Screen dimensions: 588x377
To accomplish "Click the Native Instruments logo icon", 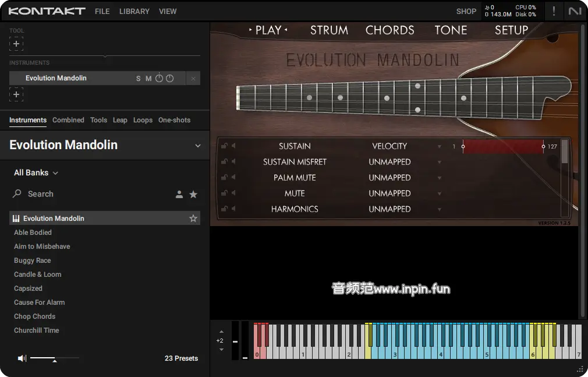I will [575, 11].
